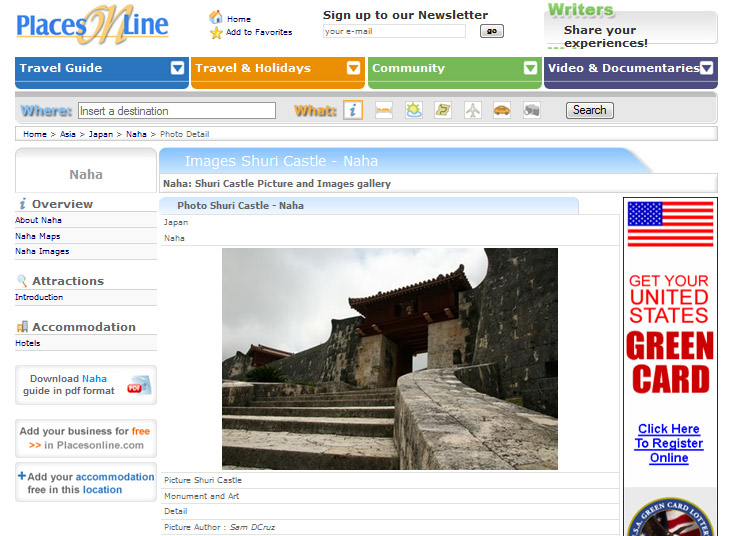Open the Travel Guide menu
Image resolution: width=735 pixels, height=536 pixels.
[102, 73]
